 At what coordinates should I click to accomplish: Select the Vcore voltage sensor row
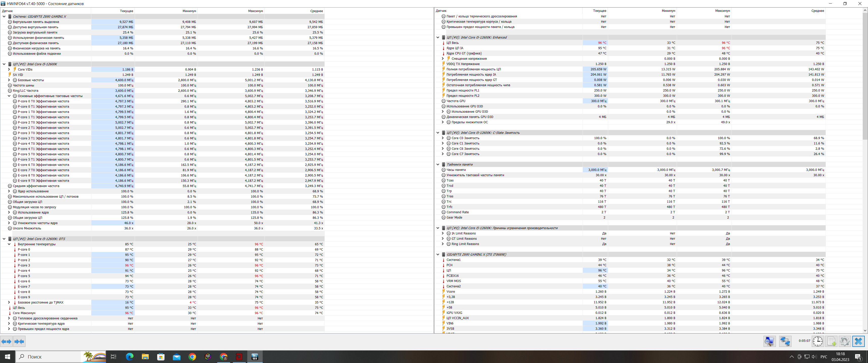click(450, 292)
